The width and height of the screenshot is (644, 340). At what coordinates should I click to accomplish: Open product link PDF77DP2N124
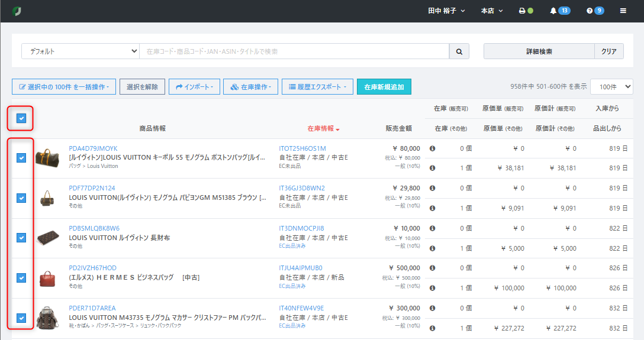point(92,188)
